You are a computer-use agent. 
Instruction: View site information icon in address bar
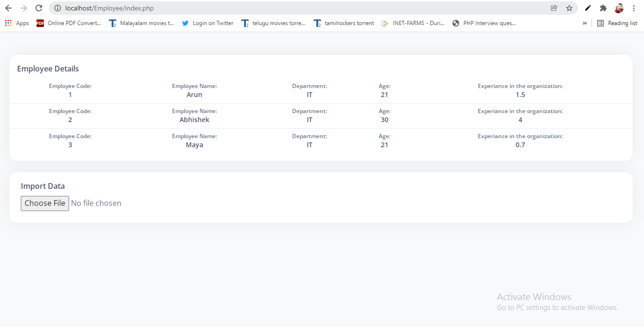(58, 8)
